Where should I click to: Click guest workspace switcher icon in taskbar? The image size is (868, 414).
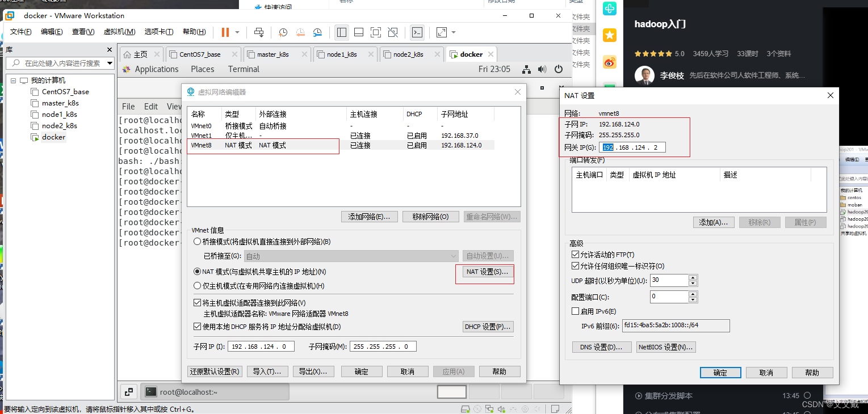coord(129,391)
